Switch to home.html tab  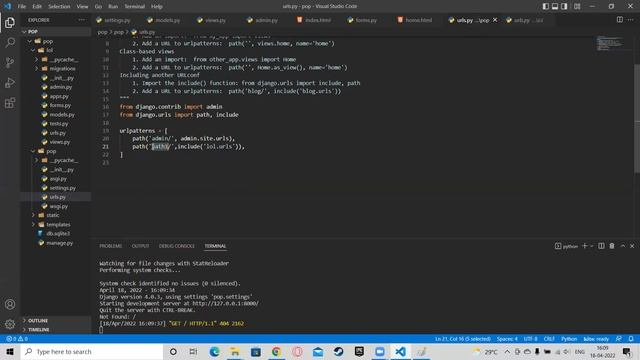414,20
